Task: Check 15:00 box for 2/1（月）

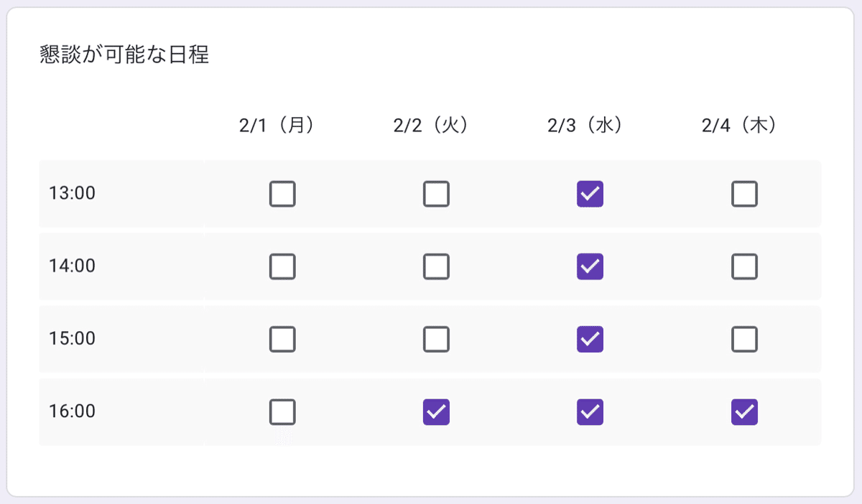Action: pos(282,339)
